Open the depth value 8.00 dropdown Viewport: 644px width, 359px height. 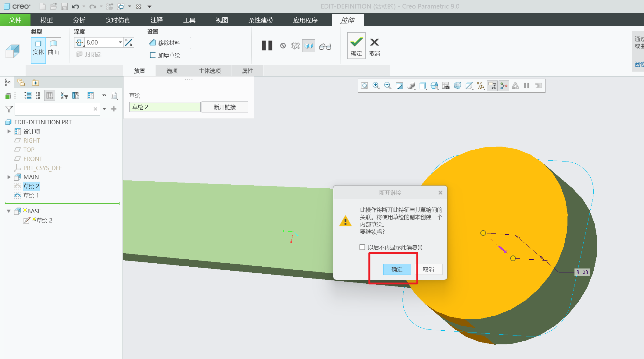click(120, 42)
